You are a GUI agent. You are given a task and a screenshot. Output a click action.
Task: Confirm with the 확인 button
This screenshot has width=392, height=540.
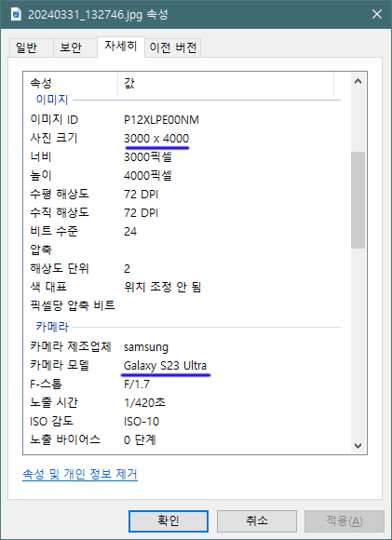point(169,520)
